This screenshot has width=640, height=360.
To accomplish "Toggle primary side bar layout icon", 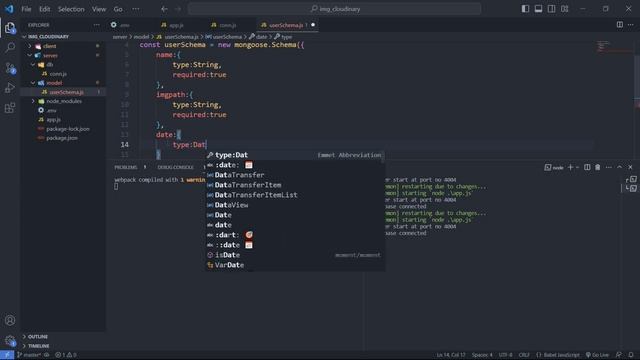I will pyautogui.click(x=525, y=9).
